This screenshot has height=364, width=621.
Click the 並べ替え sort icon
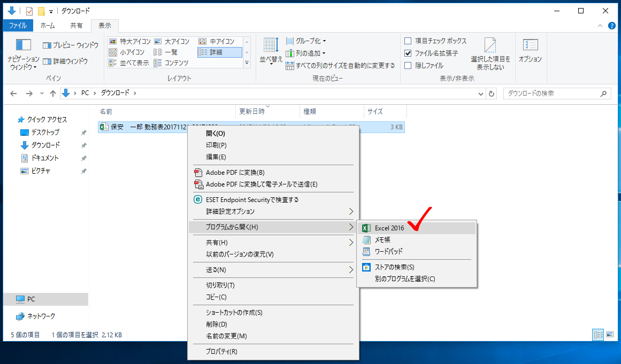pos(271,45)
